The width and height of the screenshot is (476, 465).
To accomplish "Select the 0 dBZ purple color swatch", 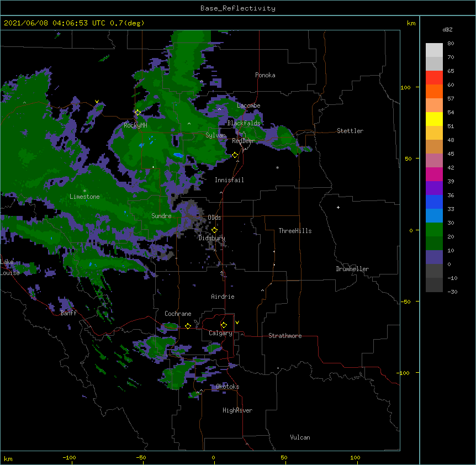I will point(434,257).
